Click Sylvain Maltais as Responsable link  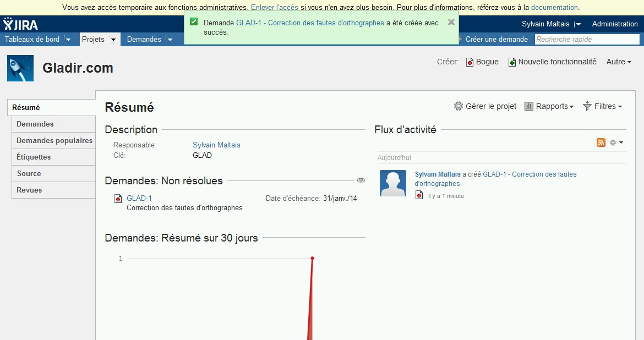216,145
